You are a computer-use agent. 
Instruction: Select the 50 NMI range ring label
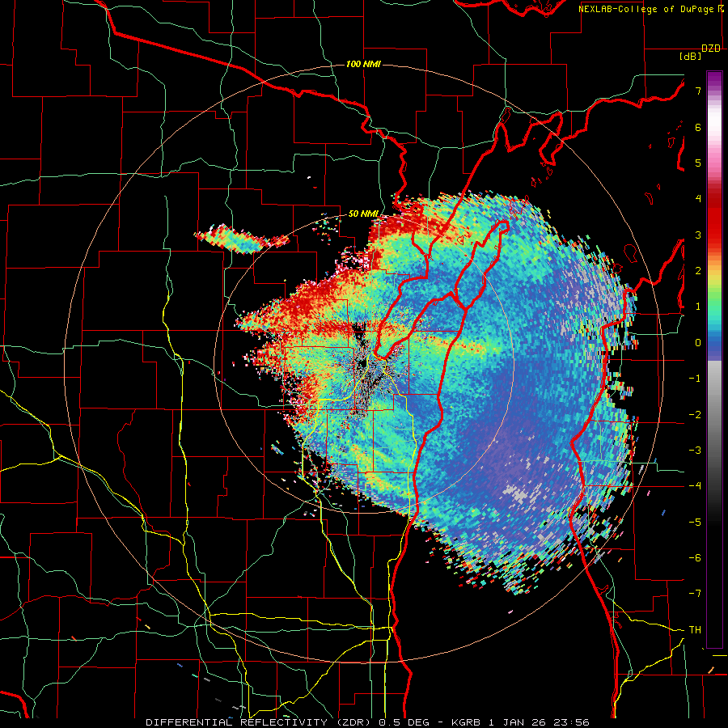pos(363,214)
